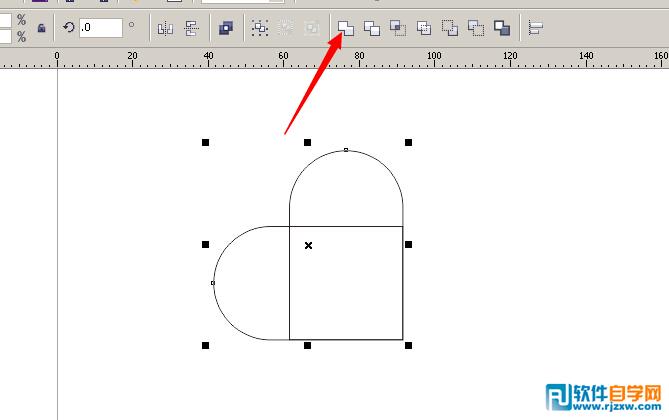
Task: Click the node on the left semicircle
Action: [213, 283]
